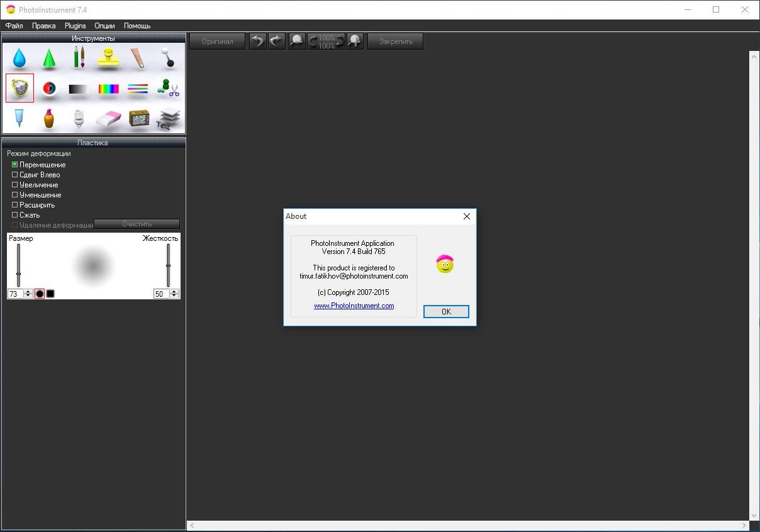Adjust the Жесткость hardness spinner arrows
Screen dimensions: 760x532
[x=175, y=294]
